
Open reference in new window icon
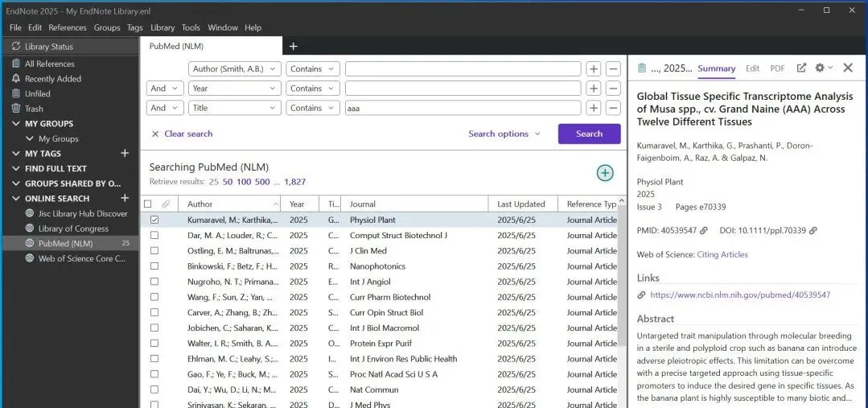pyautogui.click(x=801, y=68)
